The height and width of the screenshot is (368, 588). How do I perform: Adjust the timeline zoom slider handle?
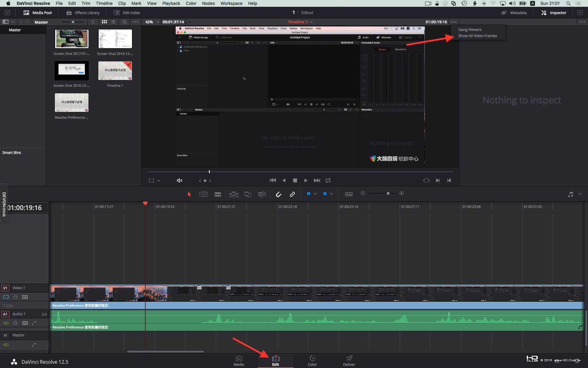[x=388, y=194]
